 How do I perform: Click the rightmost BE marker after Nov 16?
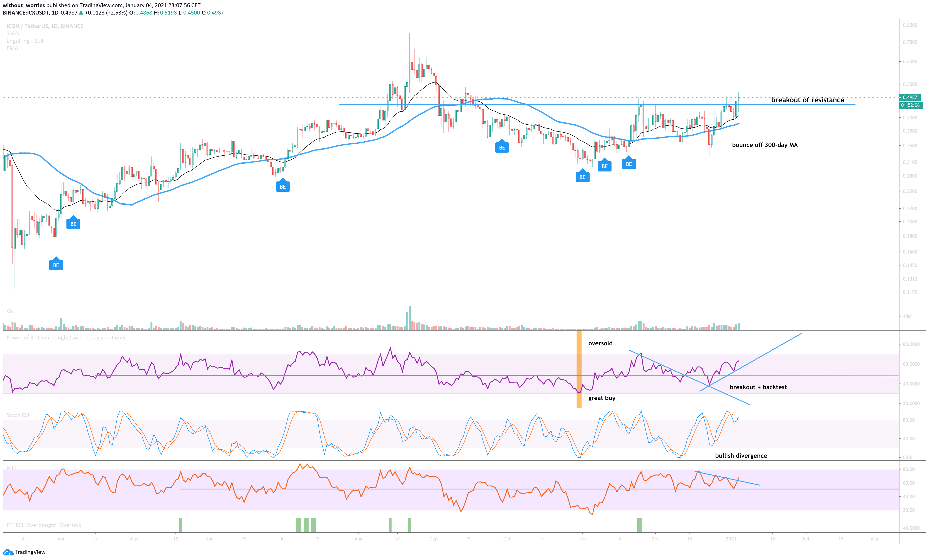(x=629, y=163)
